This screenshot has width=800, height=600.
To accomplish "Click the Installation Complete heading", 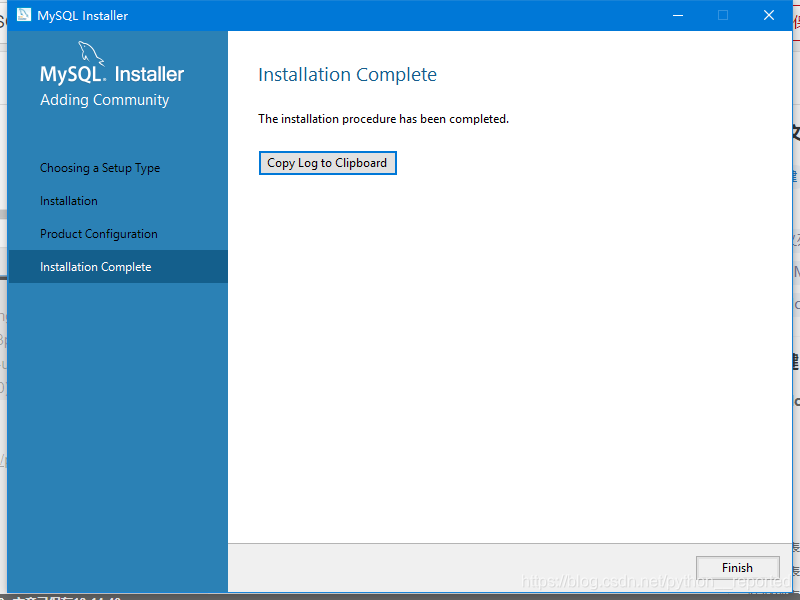I will [x=347, y=74].
